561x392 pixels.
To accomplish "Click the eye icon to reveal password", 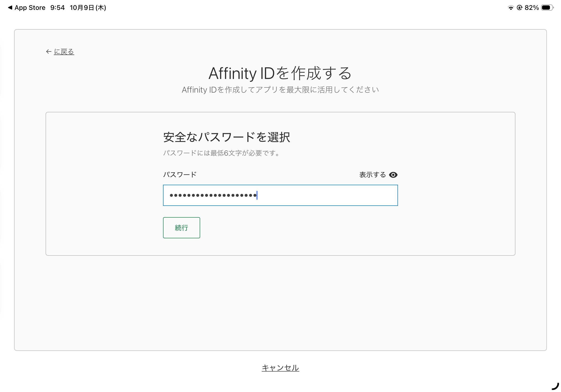I will pyautogui.click(x=393, y=175).
